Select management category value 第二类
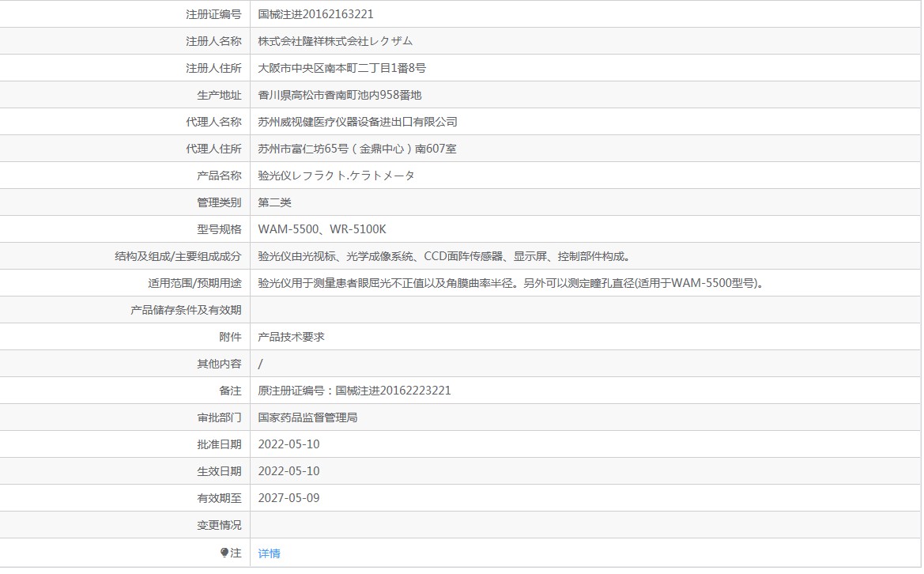 (274, 202)
